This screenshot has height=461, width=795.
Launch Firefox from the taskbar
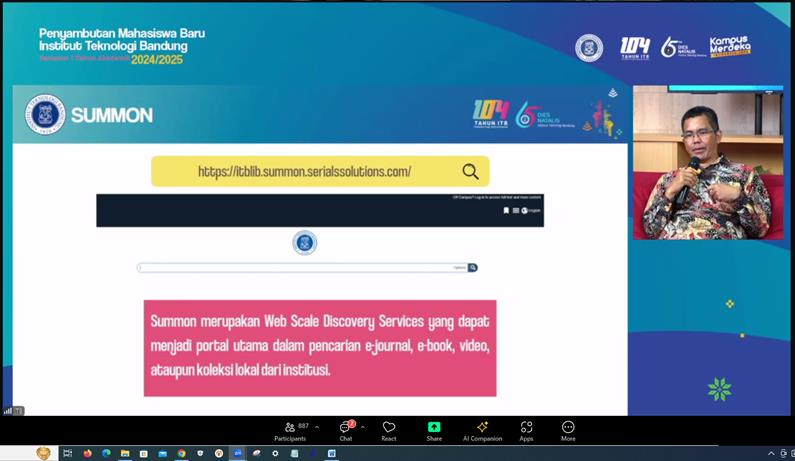pyautogui.click(x=87, y=453)
